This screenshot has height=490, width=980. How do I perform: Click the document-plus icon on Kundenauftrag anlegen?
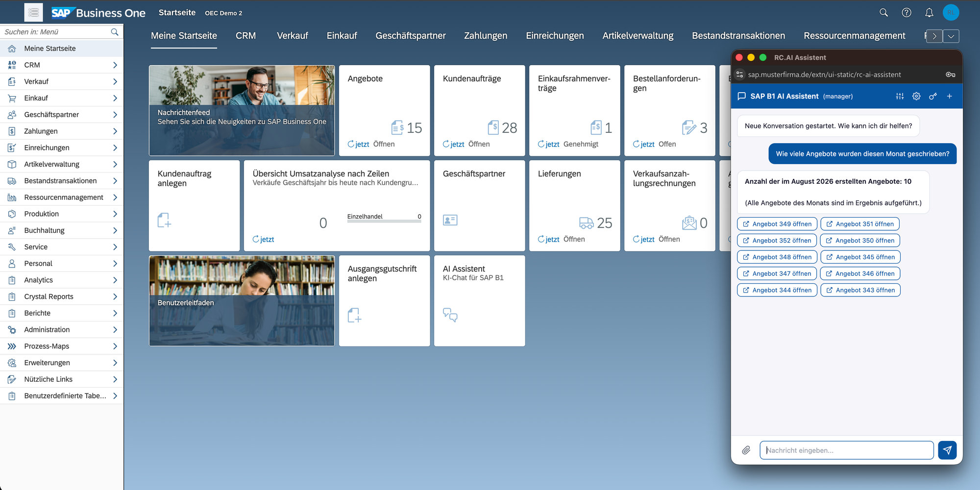tap(164, 220)
